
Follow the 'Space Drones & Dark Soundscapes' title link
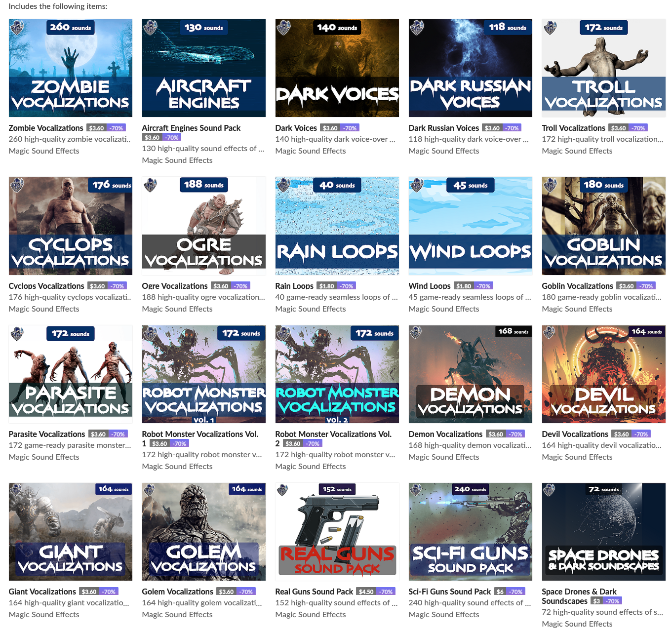579,596
